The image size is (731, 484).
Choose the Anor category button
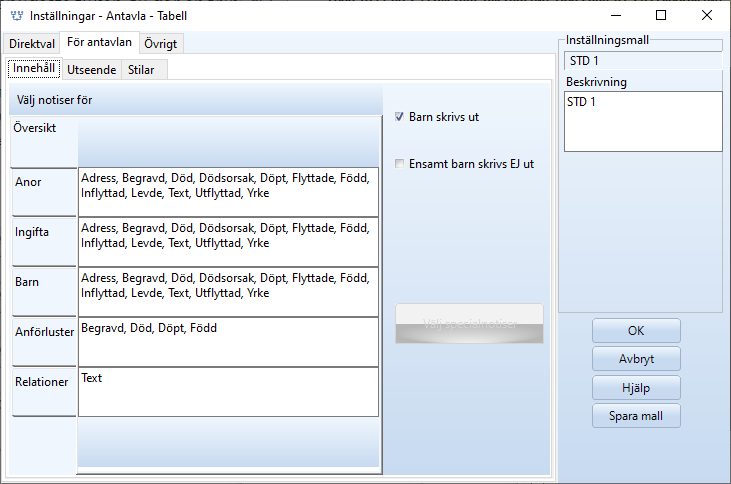point(43,192)
